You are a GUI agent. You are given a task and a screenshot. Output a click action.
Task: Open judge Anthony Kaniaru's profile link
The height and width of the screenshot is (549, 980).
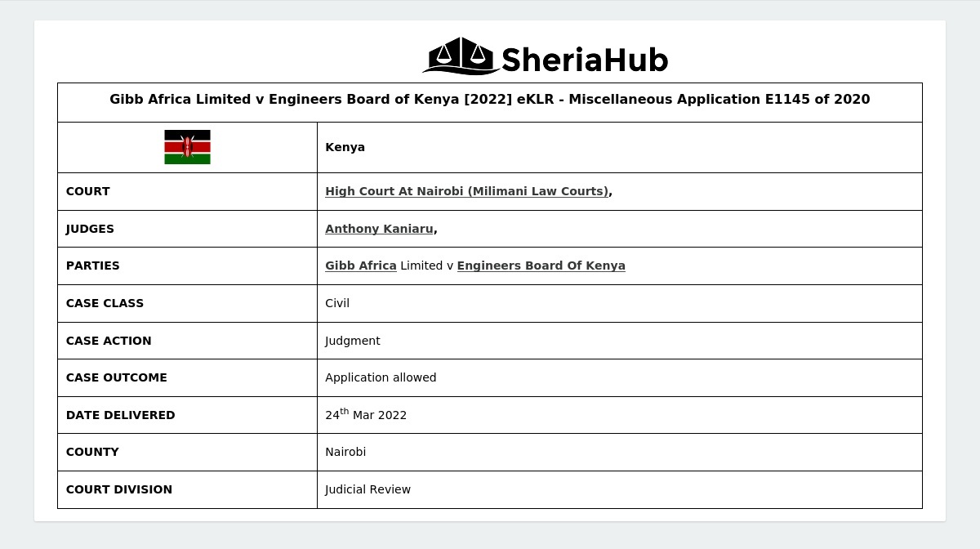pyautogui.click(x=379, y=229)
